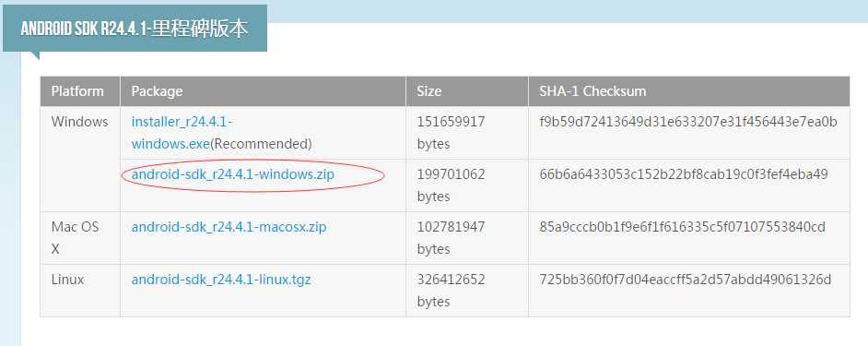This screenshot has width=868, height=346.
Task: Click the 326412652 bytes size value
Action: point(452,291)
